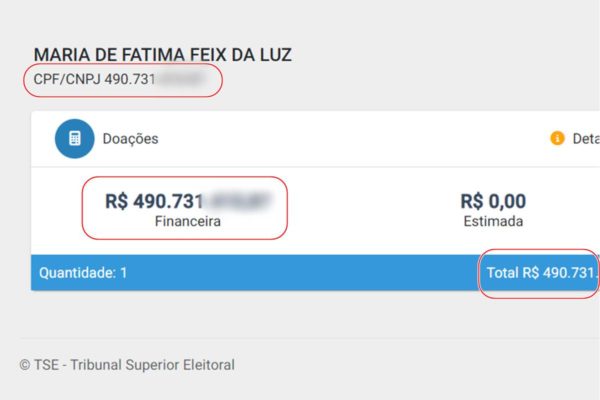Click "Quantidade: 1" in the blue bar
This screenshot has width=600, height=400.
(x=83, y=272)
